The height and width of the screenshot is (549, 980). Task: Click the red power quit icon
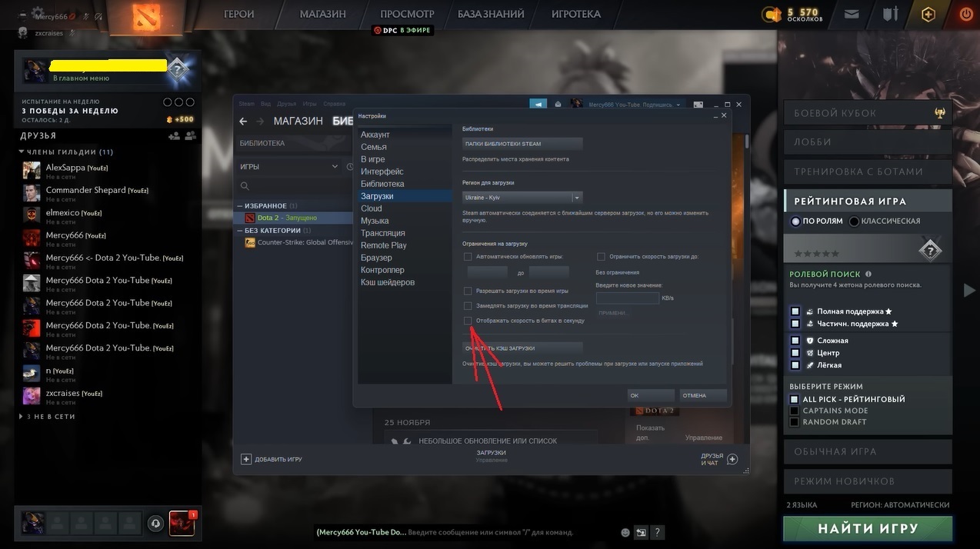[x=966, y=14]
